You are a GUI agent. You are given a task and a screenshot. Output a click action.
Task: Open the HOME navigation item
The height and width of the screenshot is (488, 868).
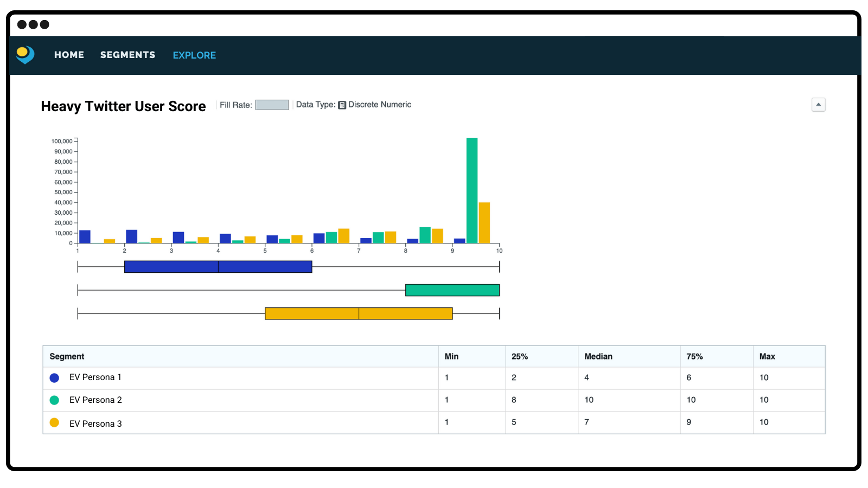(x=69, y=55)
